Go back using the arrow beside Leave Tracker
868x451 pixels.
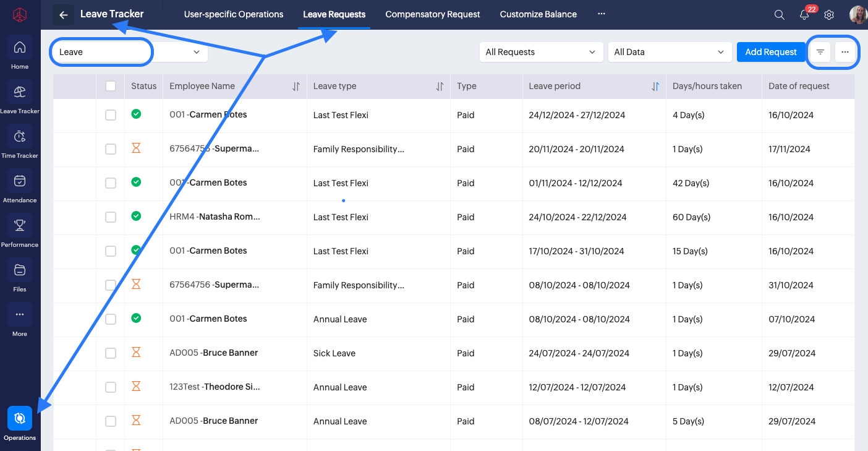(64, 15)
